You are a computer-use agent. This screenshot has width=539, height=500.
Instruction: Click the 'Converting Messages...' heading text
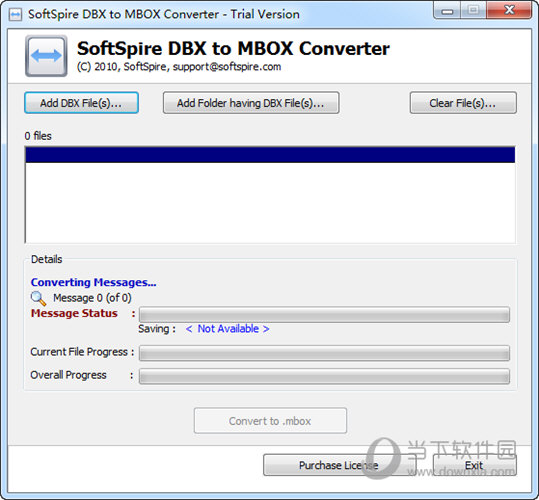click(x=94, y=282)
